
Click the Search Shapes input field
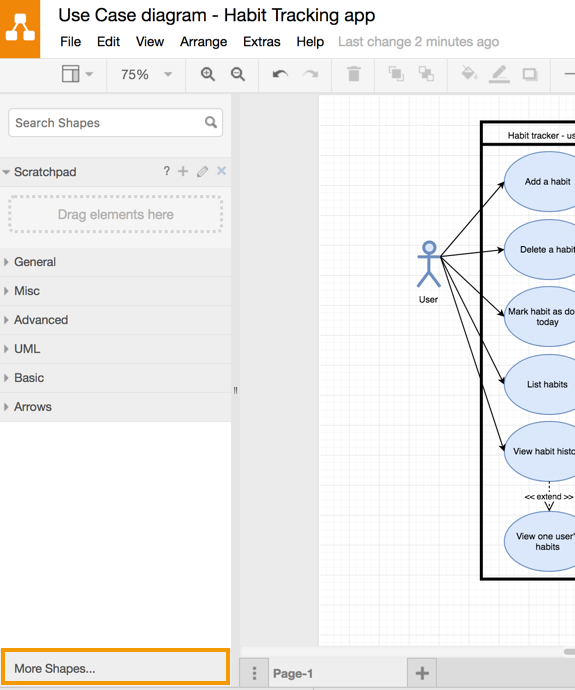pos(115,123)
